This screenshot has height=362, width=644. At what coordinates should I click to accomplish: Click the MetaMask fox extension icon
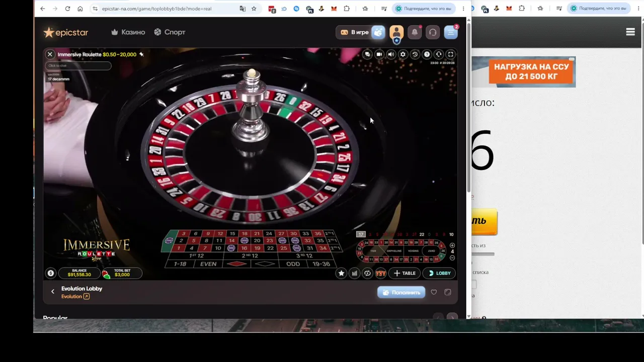(x=334, y=9)
